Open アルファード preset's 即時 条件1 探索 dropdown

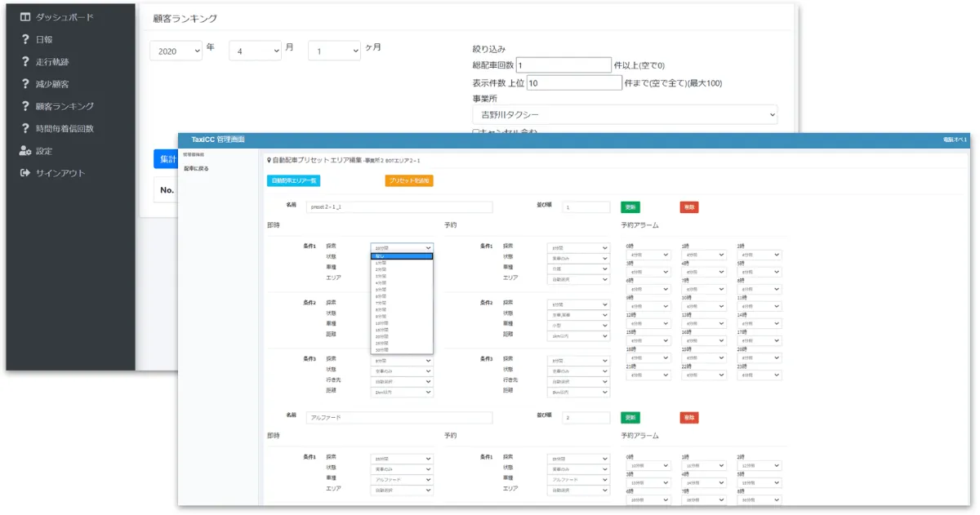[x=402, y=458]
